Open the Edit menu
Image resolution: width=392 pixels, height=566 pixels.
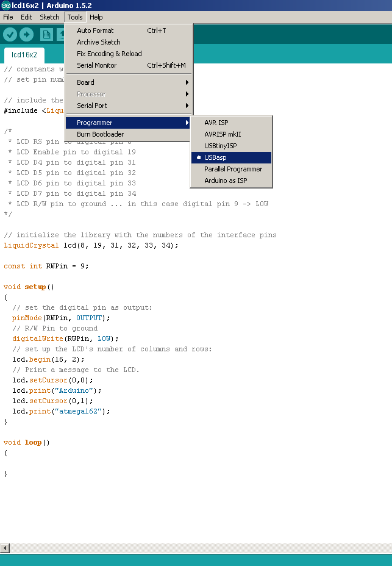pos(26,17)
